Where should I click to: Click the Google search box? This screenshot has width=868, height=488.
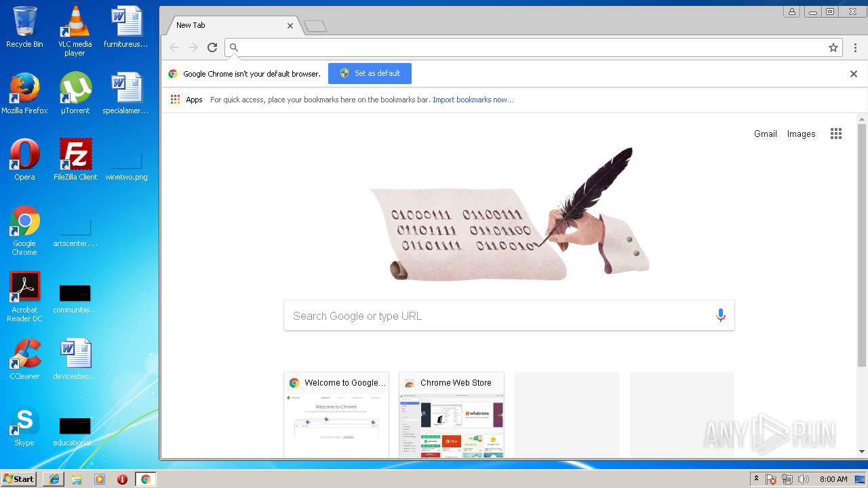pyautogui.click(x=509, y=316)
